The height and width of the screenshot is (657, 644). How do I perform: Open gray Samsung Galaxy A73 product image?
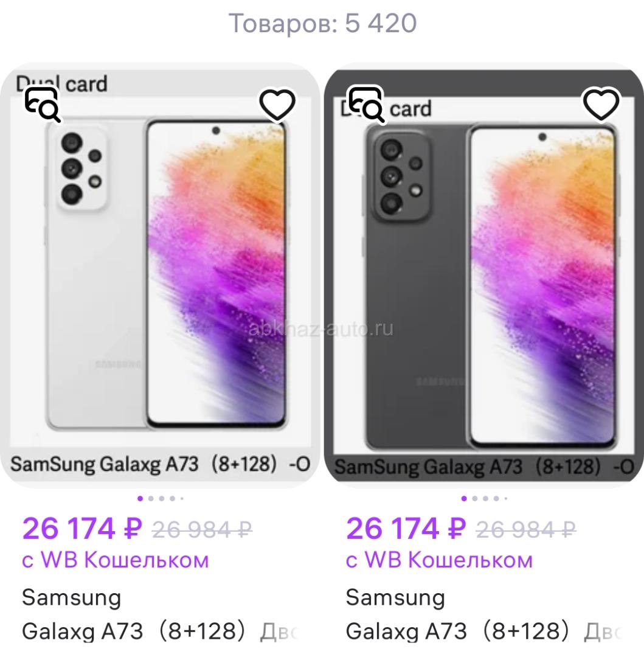(484, 274)
